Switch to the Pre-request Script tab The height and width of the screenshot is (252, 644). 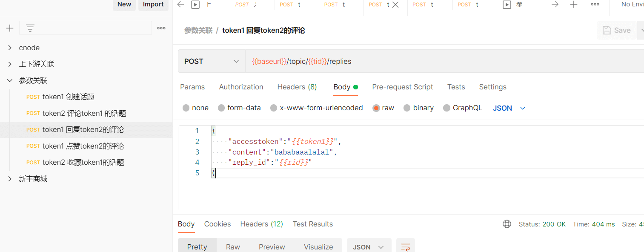click(402, 87)
